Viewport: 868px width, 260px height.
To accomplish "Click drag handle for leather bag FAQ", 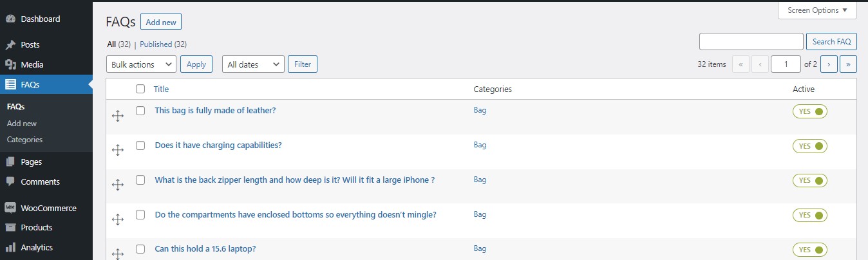I will 118,115.
